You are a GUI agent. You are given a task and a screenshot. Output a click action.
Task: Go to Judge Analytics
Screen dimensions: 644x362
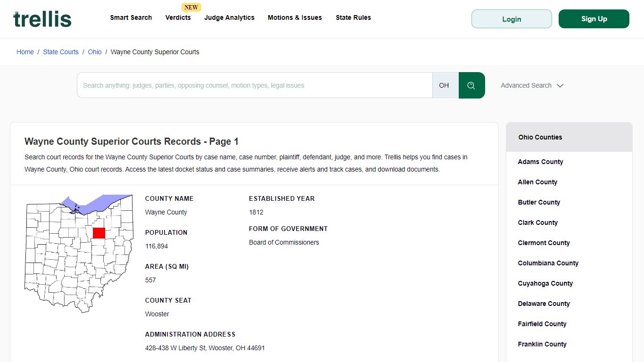tap(230, 17)
